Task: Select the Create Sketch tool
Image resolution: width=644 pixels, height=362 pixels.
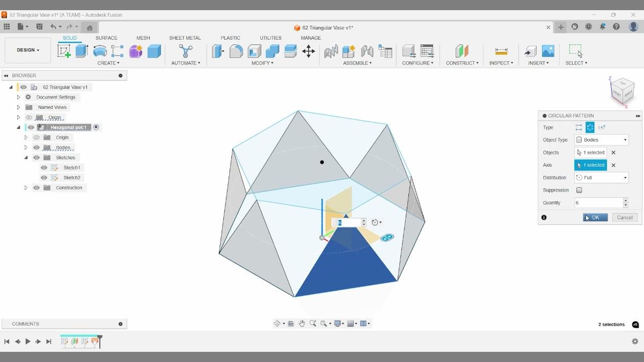Action: (x=64, y=51)
